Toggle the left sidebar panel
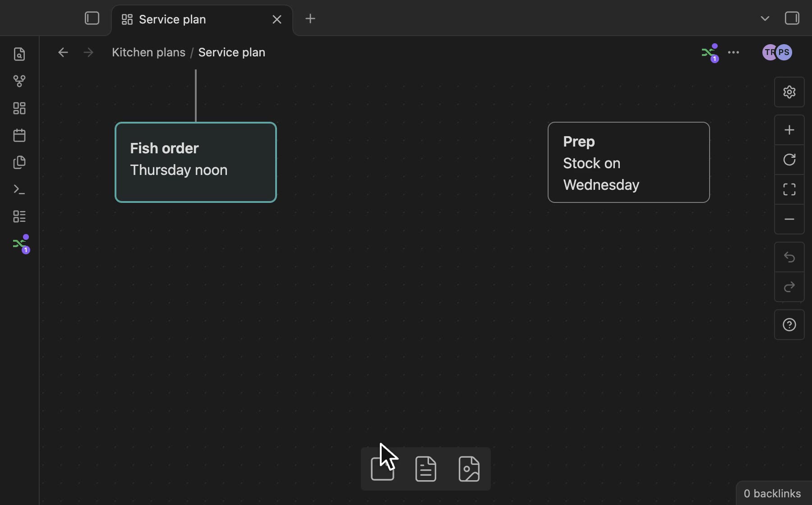This screenshot has height=505, width=812. (92, 18)
